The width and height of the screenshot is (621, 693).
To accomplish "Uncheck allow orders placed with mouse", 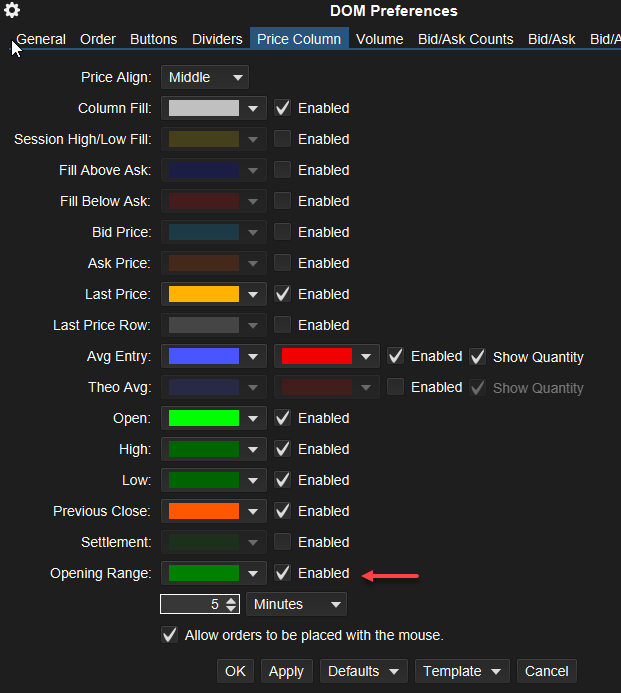I will pos(170,635).
